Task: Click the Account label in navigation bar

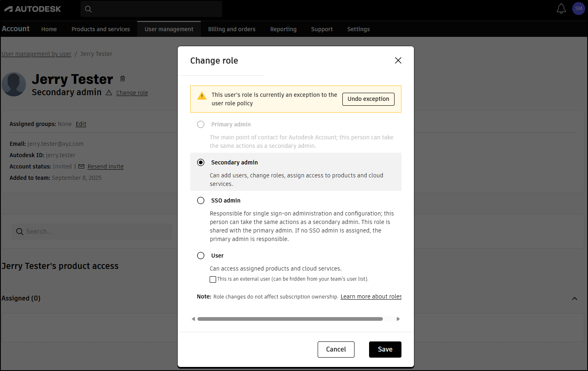Action: [16, 29]
